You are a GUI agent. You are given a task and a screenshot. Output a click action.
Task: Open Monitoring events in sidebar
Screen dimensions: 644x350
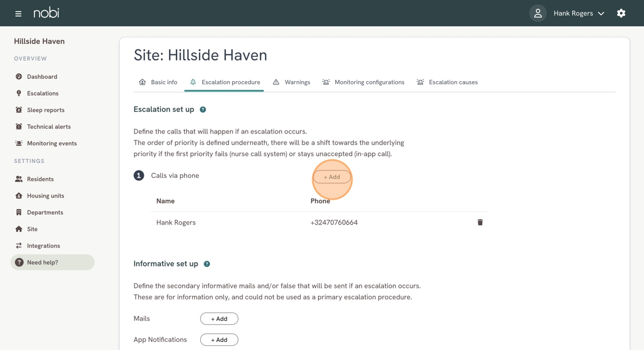click(x=51, y=143)
